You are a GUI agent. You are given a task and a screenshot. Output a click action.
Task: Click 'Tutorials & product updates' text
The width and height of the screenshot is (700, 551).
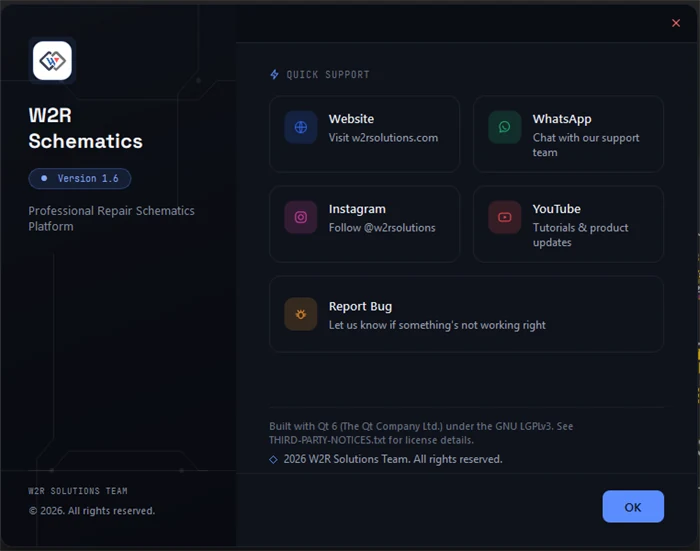tap(580, 235)
